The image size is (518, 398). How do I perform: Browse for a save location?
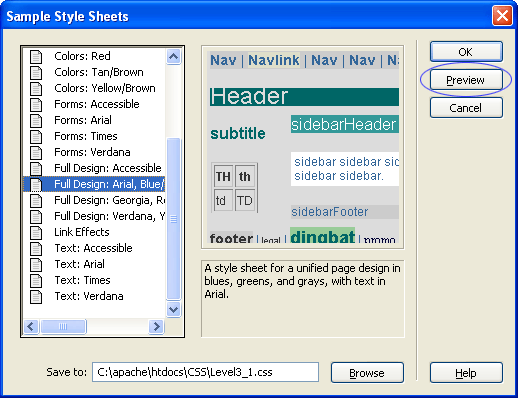367,373
